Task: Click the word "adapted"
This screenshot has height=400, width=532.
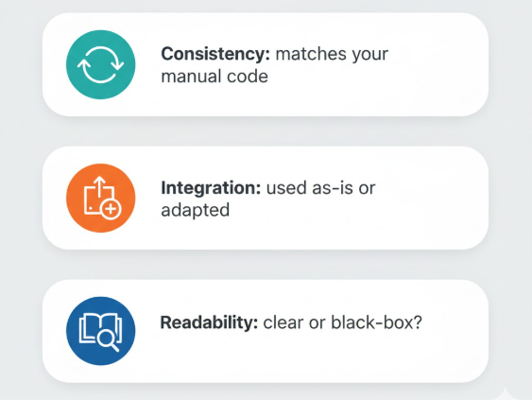Action: tap(195, 211)
